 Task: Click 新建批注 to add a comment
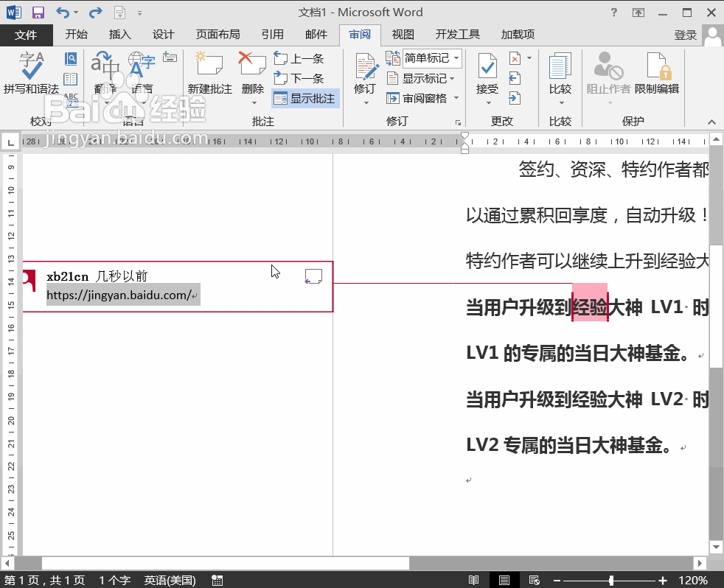coord(209,72)
